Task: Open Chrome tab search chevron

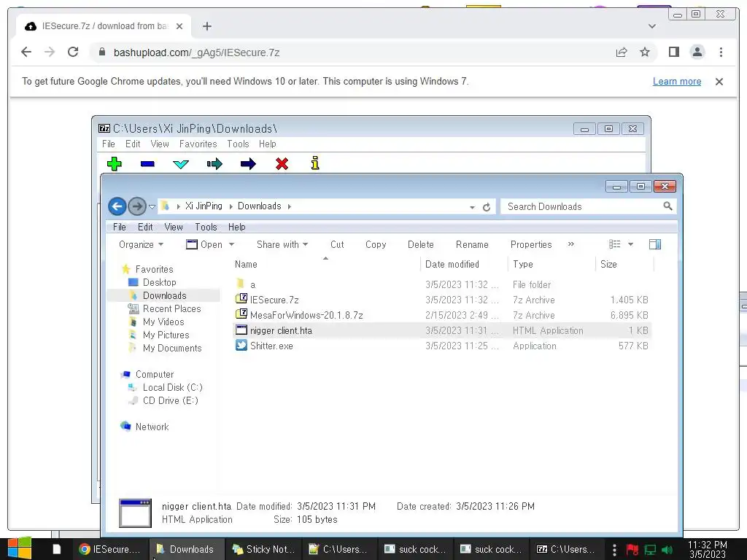Action: click(652, 26)
